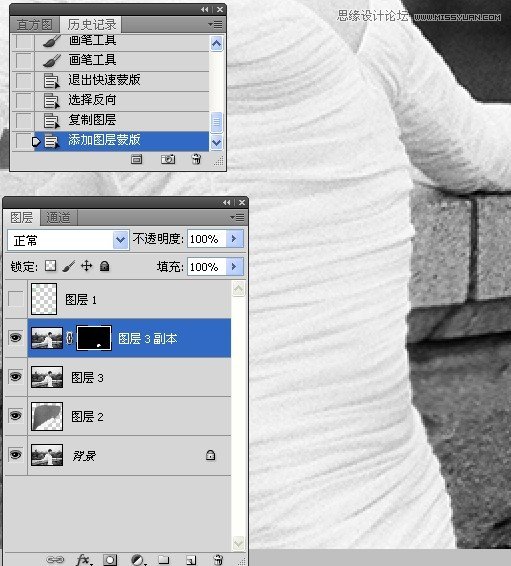
Task: Create new document from current state
Action: point(136,159)
